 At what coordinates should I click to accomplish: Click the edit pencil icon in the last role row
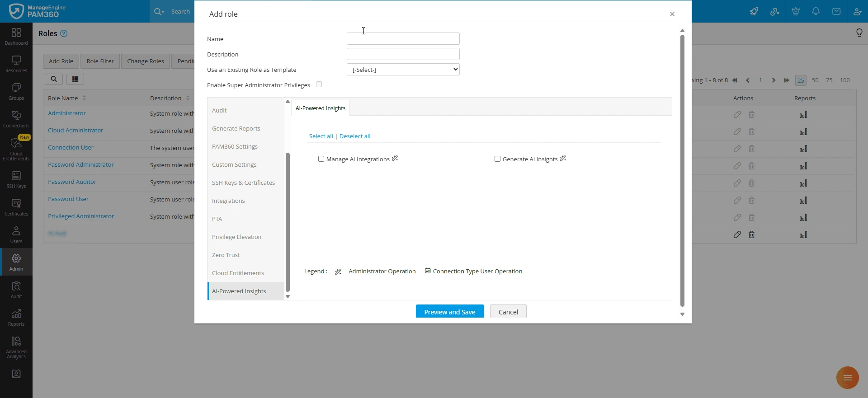coord(737,234)
